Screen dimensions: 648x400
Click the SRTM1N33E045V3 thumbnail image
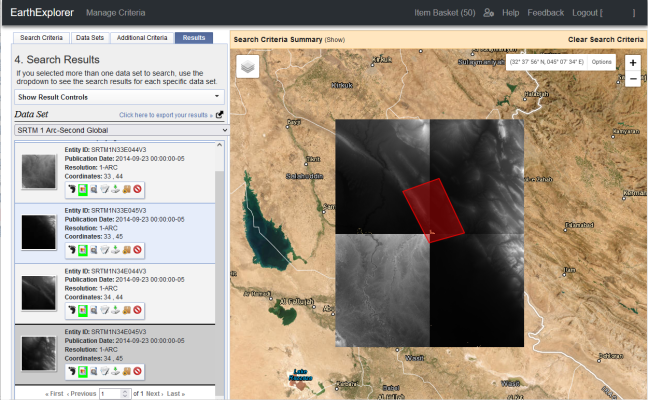click(39, 232)
